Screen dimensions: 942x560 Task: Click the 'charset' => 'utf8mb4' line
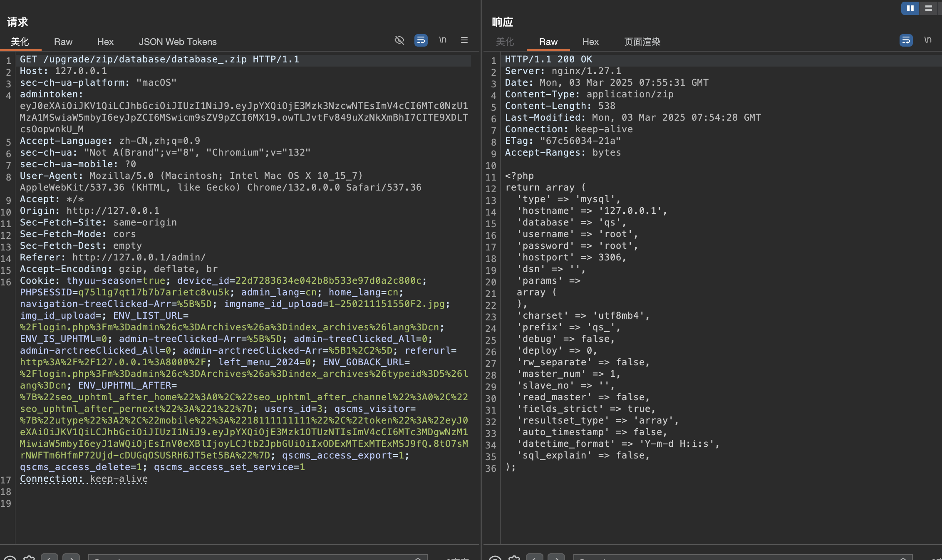point(583,316)
